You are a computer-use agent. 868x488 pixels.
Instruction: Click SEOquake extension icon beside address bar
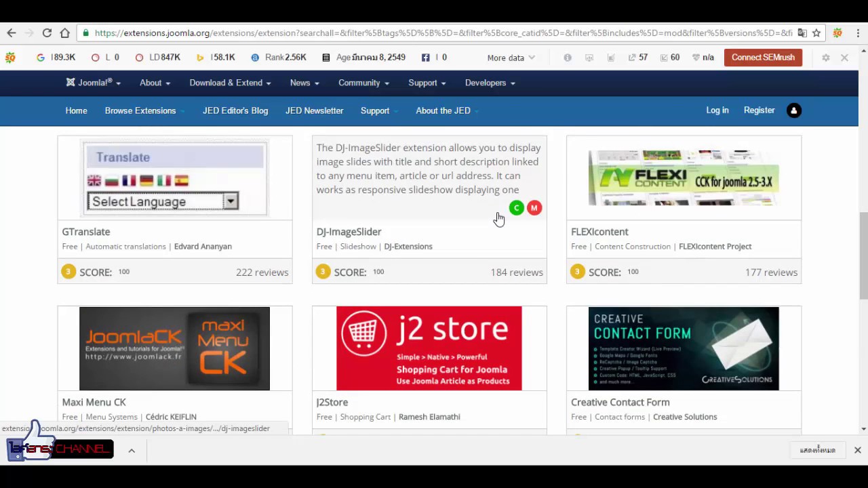coord(837,33)
